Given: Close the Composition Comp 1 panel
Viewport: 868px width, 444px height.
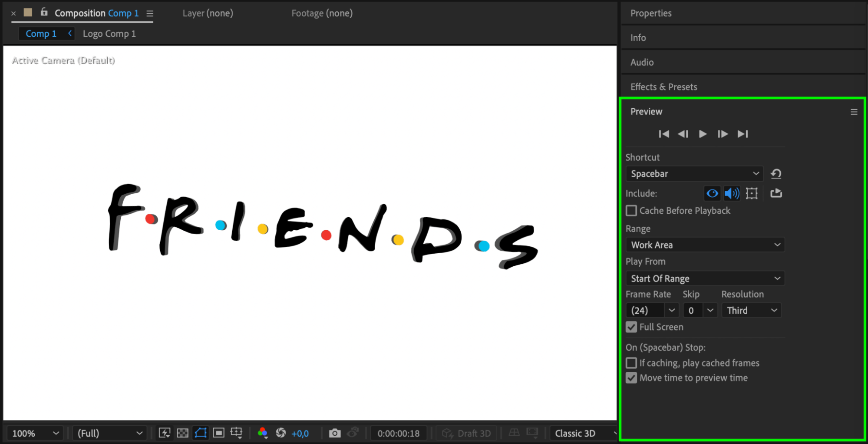Looking at the screenshot, I should tap(13, 13).
